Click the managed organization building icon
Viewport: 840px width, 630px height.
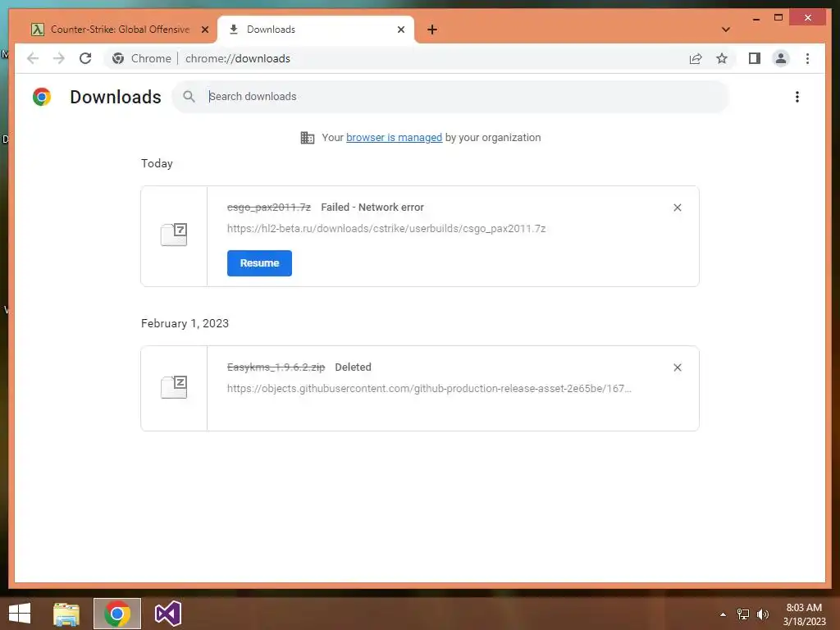coord(308,138)
